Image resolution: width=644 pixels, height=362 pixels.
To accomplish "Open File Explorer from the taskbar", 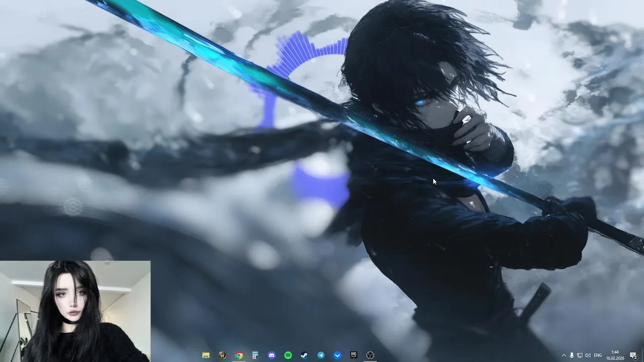I will 206,355.
